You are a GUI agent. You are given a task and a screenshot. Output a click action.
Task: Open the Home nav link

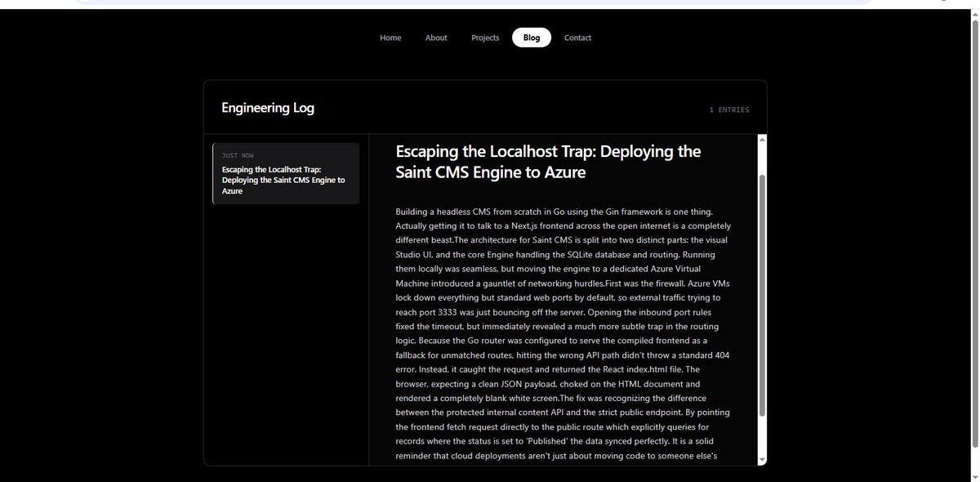coord(390,38)
